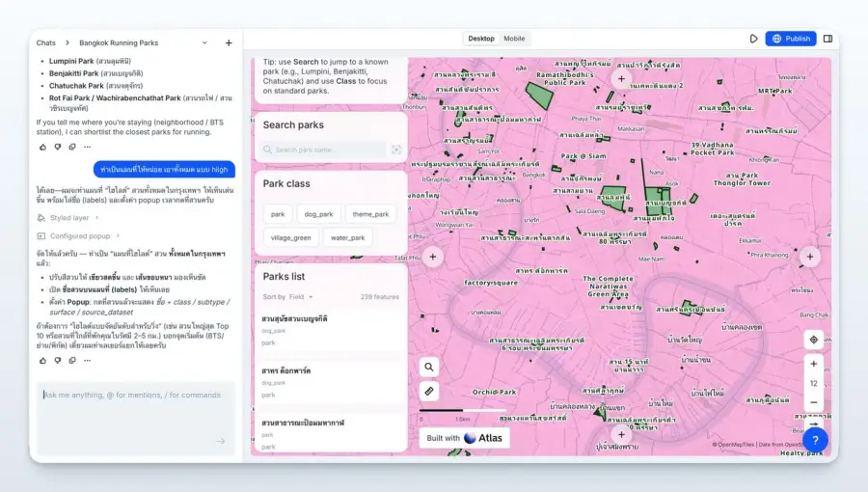The height and width of the screenshot is (492, 868).
Task: Start a new chat with the plus icon
Action: [x=229, y=42]
